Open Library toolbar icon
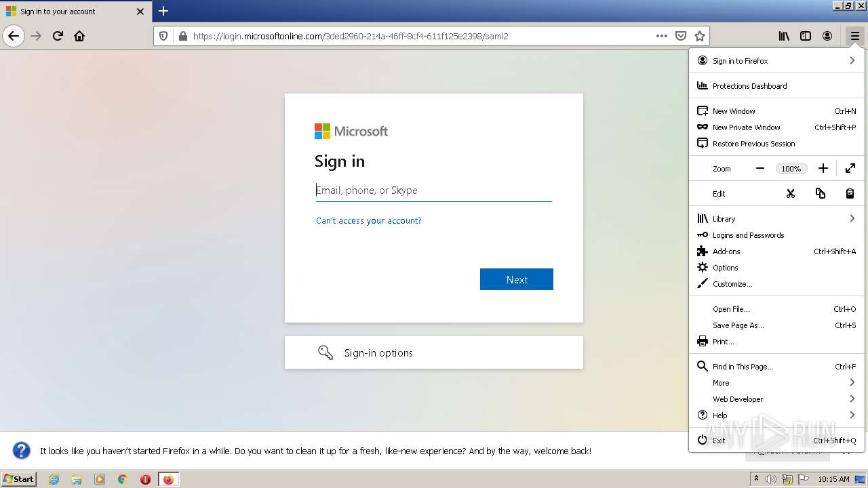 coord(784,36)
